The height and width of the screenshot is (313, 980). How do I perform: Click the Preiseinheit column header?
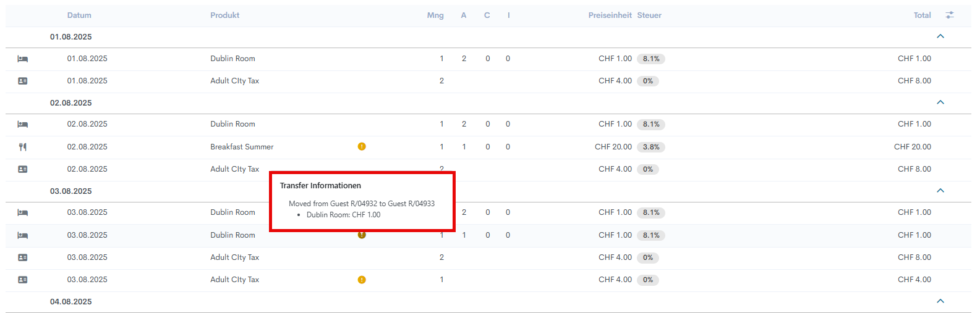click(x=610, y=15)
